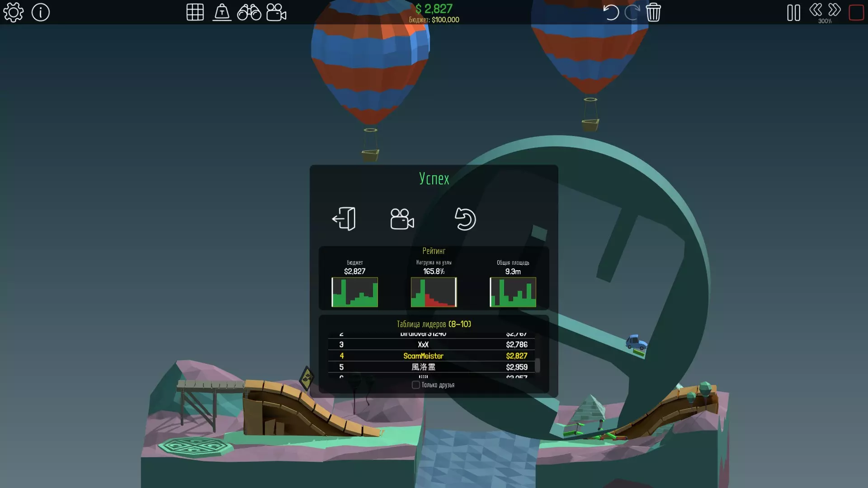Show the level info icon
Screen dimensions: 868x488
(41, 12)
